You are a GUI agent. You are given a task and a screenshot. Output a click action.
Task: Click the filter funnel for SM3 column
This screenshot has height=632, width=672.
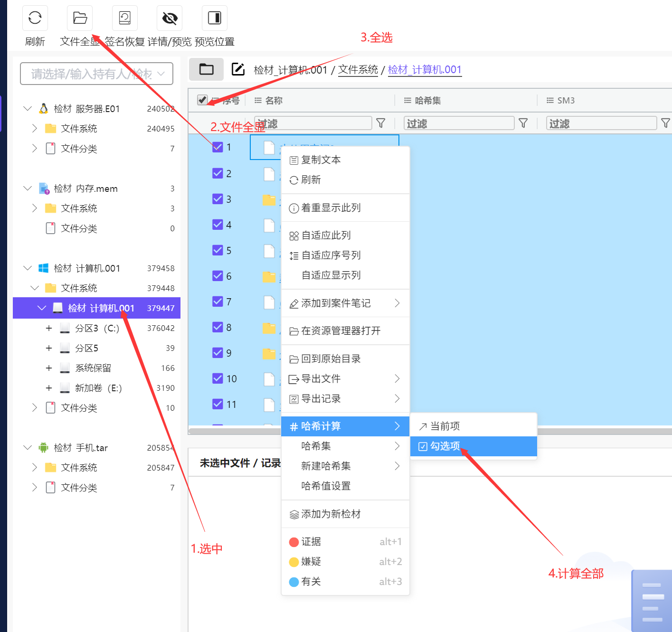(666, 123)
